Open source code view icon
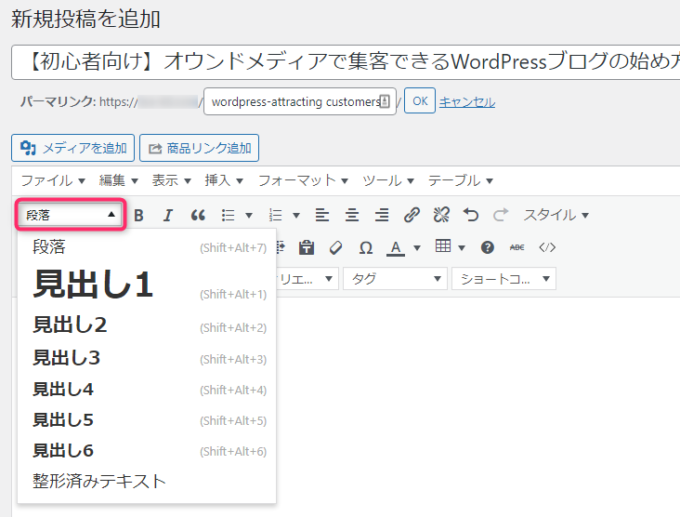 click(x=547, y=247)
